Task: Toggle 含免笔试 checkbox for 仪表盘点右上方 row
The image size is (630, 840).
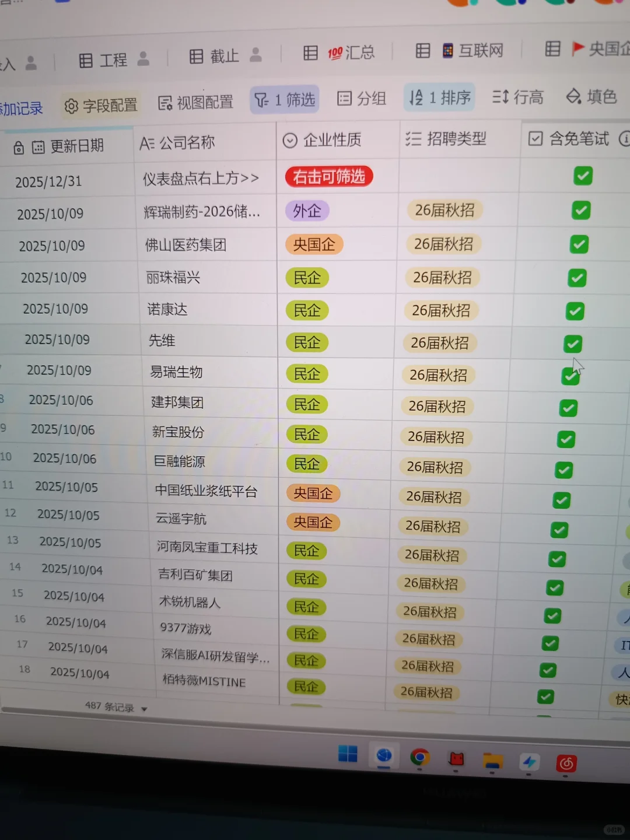Action: point(583,176)
